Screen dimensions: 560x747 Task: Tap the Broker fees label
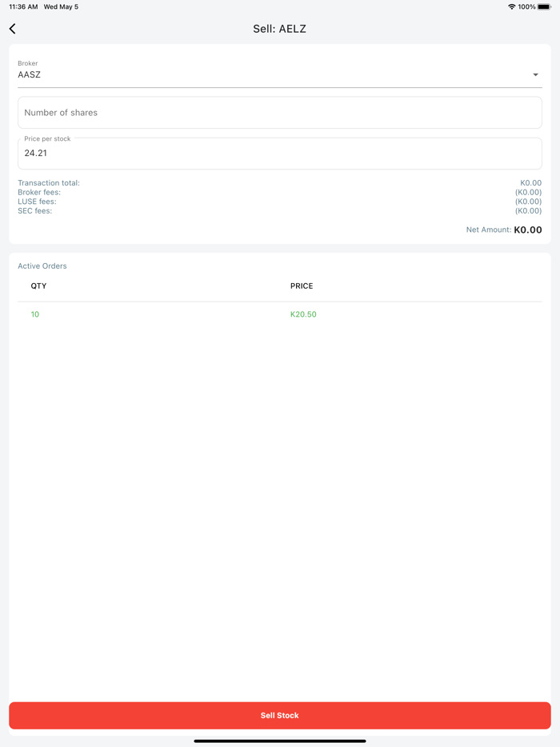(x=39, y=192)
